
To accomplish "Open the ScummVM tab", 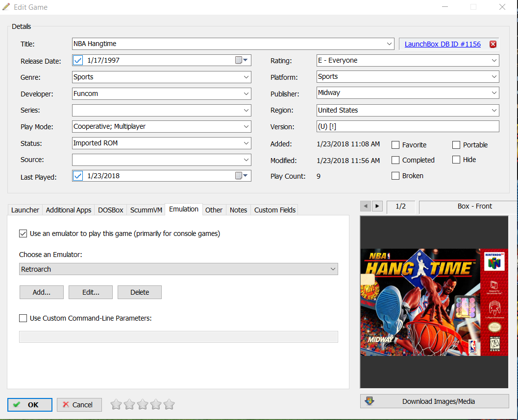I will coord(146,210).
